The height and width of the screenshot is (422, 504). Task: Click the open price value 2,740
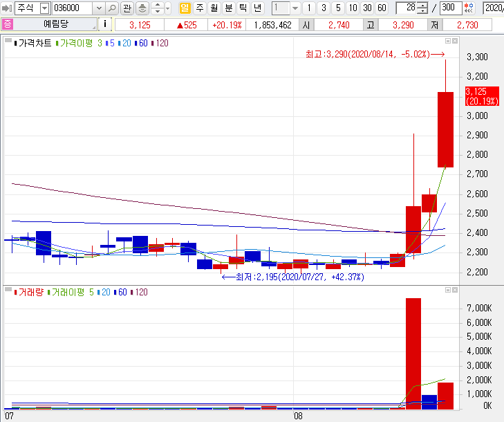(x=339, y=25)
